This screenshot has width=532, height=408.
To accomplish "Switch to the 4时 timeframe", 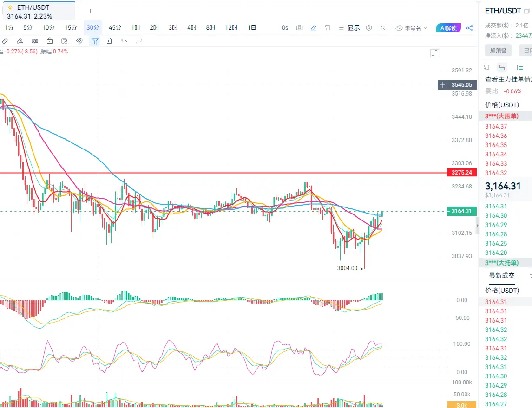I will click(x=192, y=27).
